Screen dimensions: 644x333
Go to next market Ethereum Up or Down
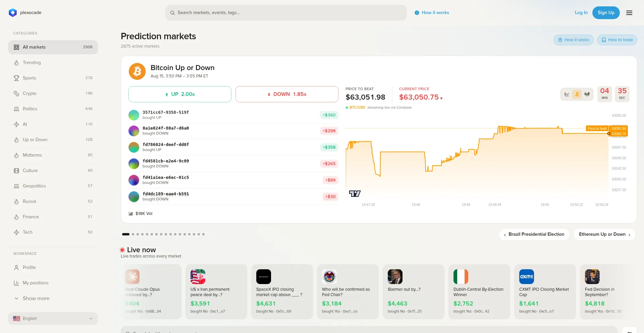point(604,234)
